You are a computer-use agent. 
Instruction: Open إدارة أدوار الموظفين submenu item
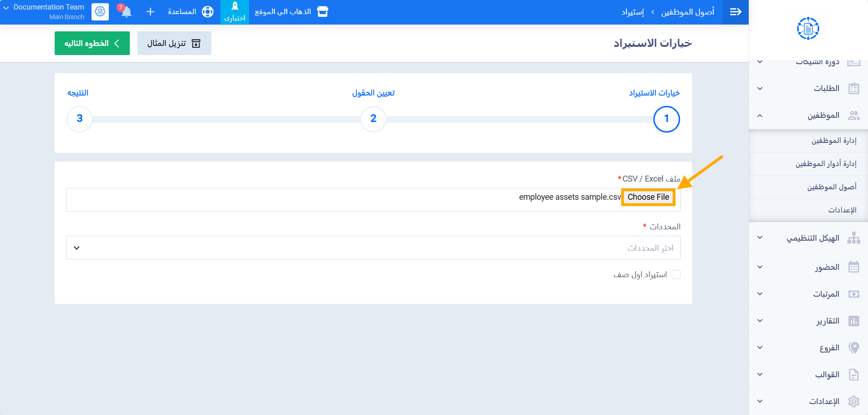click(808, 164)
